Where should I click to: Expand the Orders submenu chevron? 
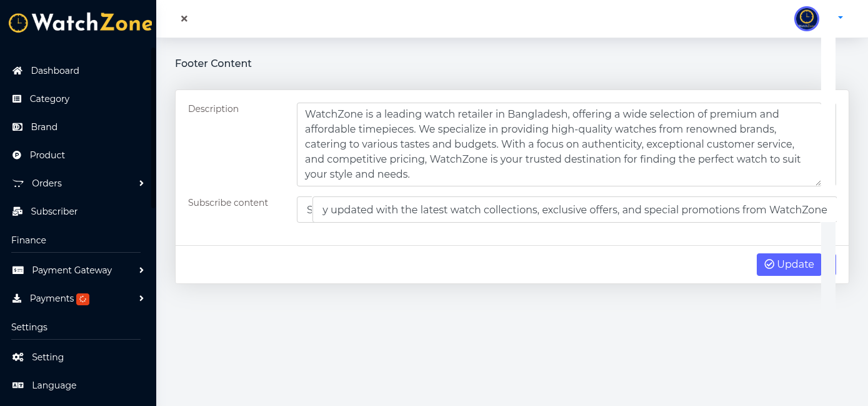pos(141,183)
